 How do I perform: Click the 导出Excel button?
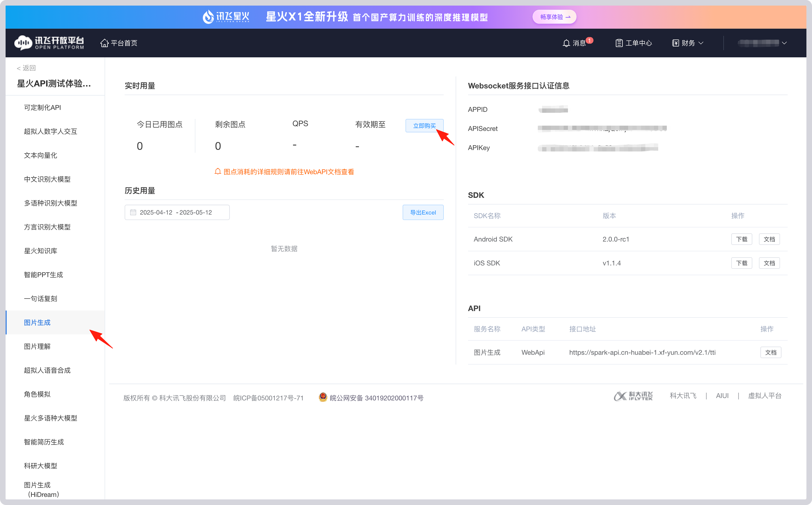click(423, 212)
